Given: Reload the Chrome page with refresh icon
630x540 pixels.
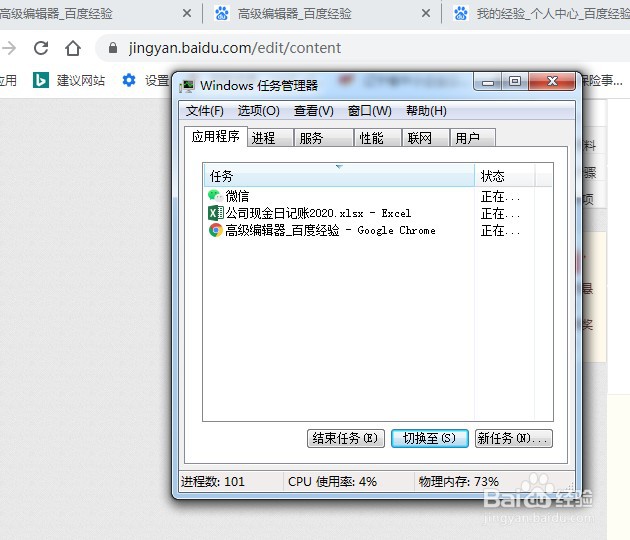Looking at the screenshot, I should (x=41, y=48).
